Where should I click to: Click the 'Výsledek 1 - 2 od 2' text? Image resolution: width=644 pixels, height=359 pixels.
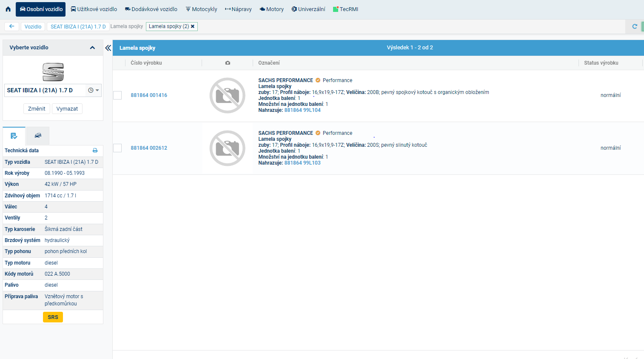410,48
